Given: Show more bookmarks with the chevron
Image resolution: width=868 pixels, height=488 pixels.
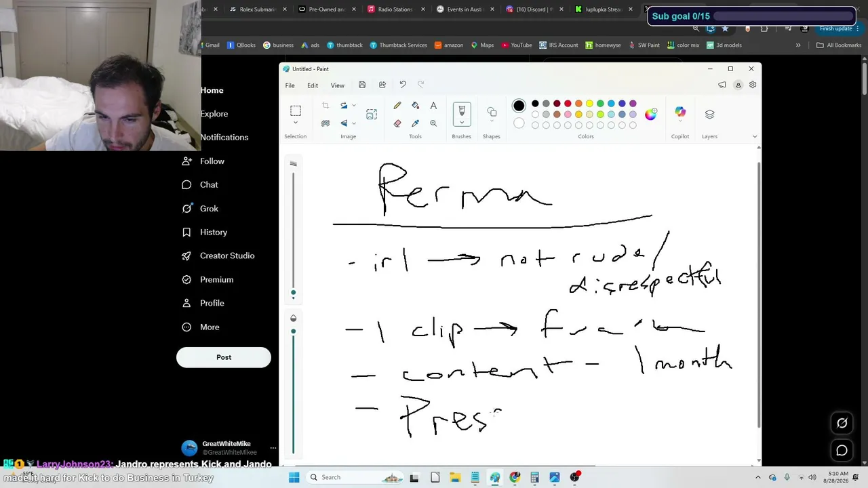Looking at the screenshot, I should [x=798, y=45].
